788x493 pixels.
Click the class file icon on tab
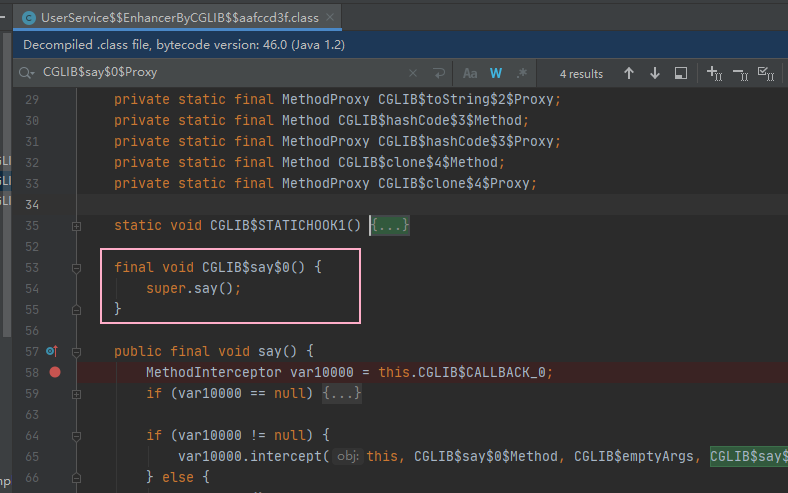[x=29, y=18]
